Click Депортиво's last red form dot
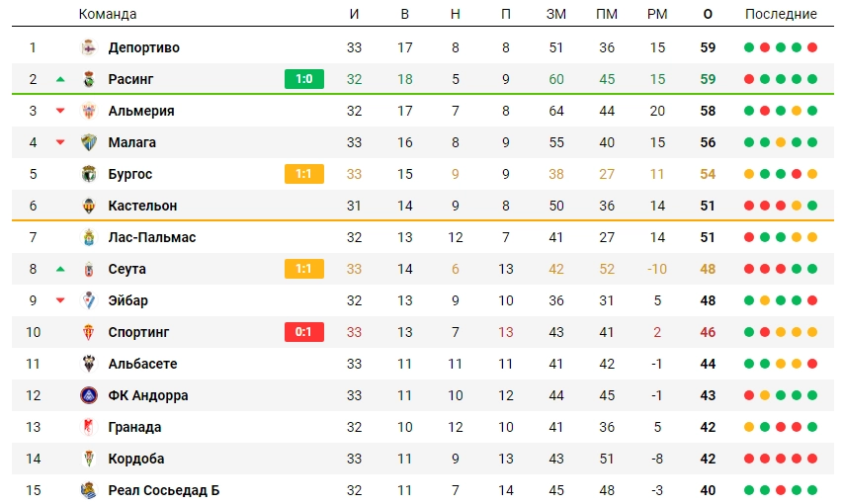The height and width of the screenshot is (504, 842). coord(812,47)
